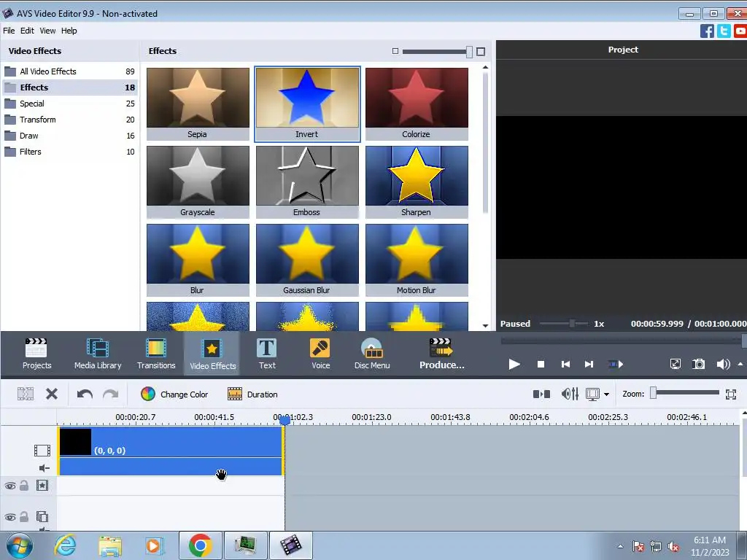Delete the selected timeline object
This screenshot has height=560, width=747.
[x=52, y=394]
